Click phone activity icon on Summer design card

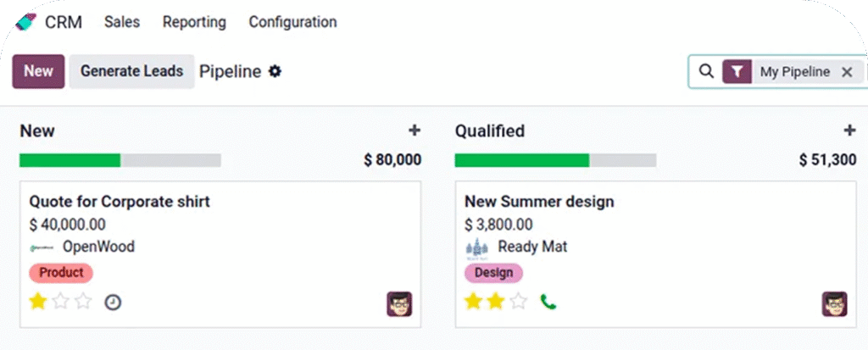548,302
